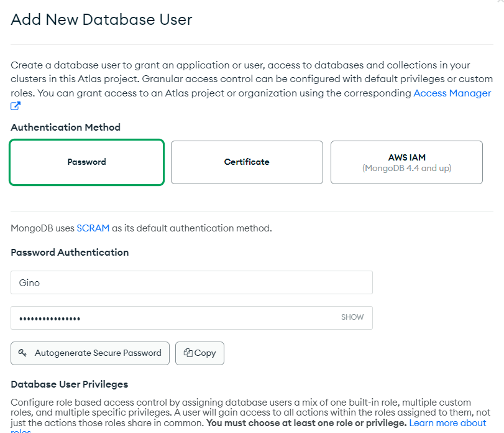Click the Add New Database User heading
Viewport: 504px width, 433px height.
coord(102,19)
